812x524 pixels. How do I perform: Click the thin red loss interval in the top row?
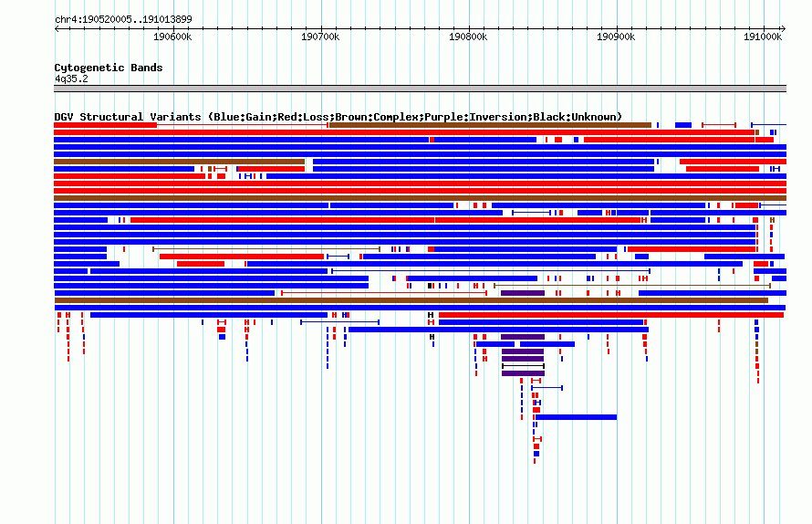coord(719,125)
